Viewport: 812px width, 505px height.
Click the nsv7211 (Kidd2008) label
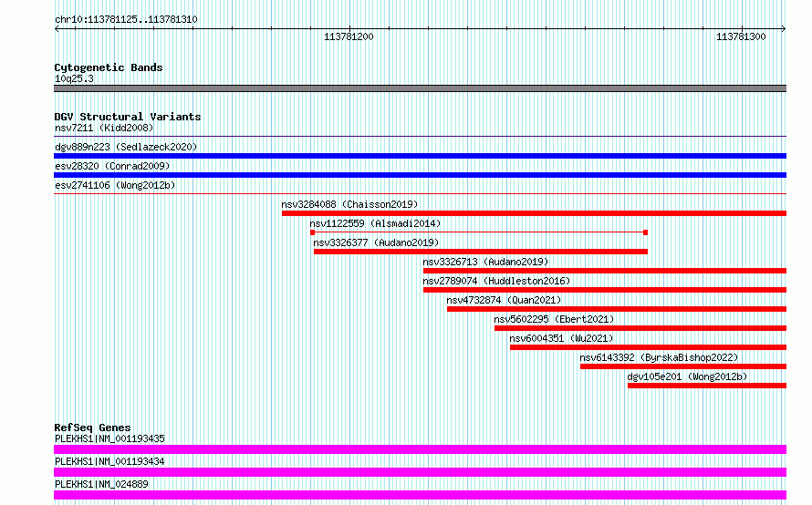[x=104, y=128]
